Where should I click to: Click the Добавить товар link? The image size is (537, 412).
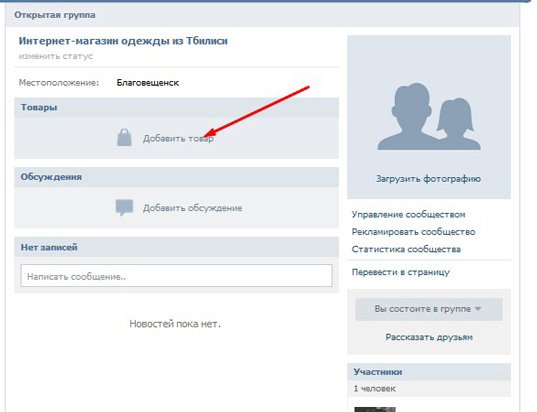point(178,139)
